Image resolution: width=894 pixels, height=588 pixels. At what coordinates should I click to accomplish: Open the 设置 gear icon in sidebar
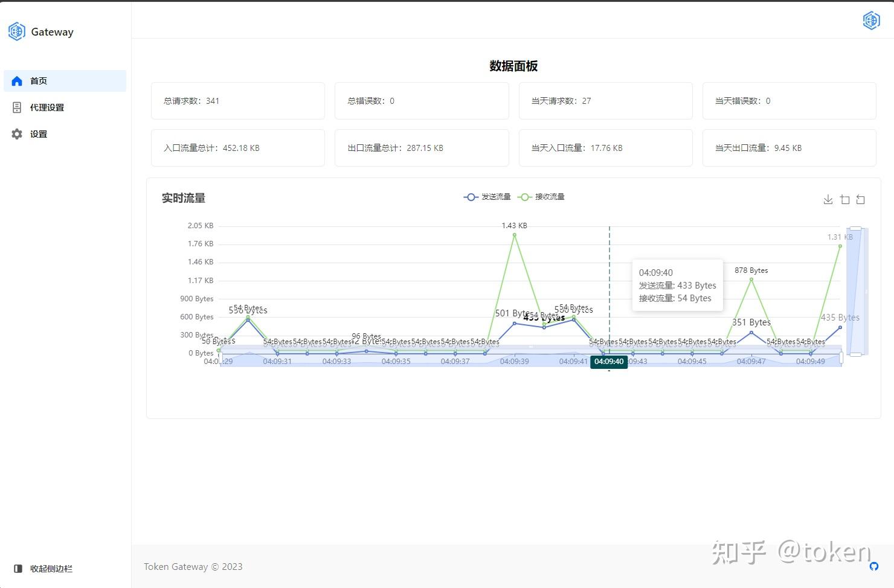coord(17,134)
